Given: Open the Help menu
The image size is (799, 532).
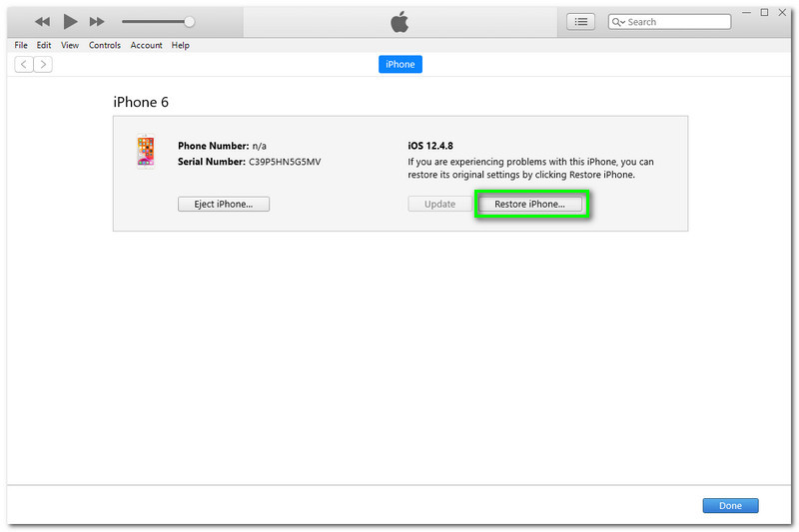Looking at the screenshot, I should click(181, 45).
